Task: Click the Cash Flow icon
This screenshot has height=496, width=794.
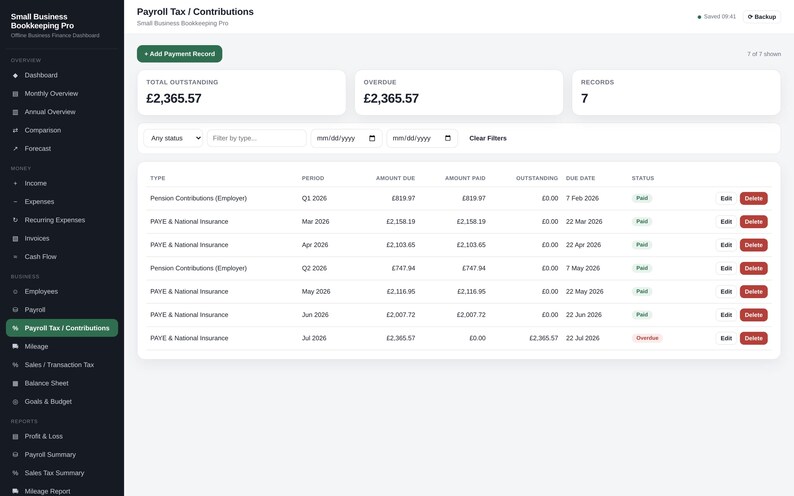Action: [15, 257]
